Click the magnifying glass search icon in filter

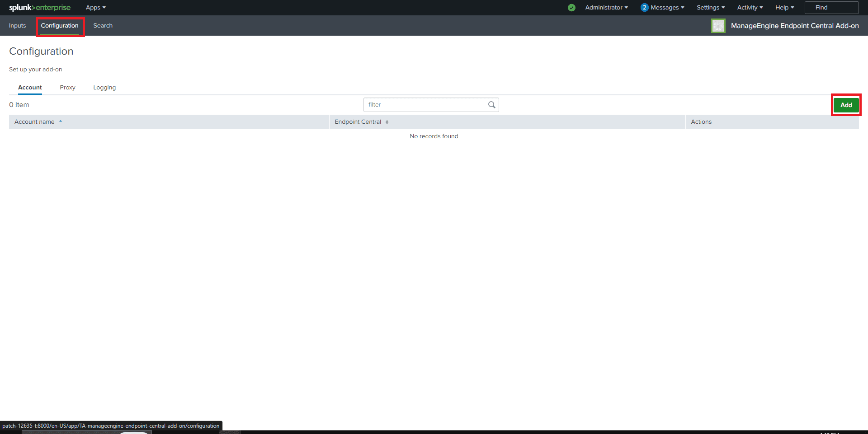click(x=491, y=105)
